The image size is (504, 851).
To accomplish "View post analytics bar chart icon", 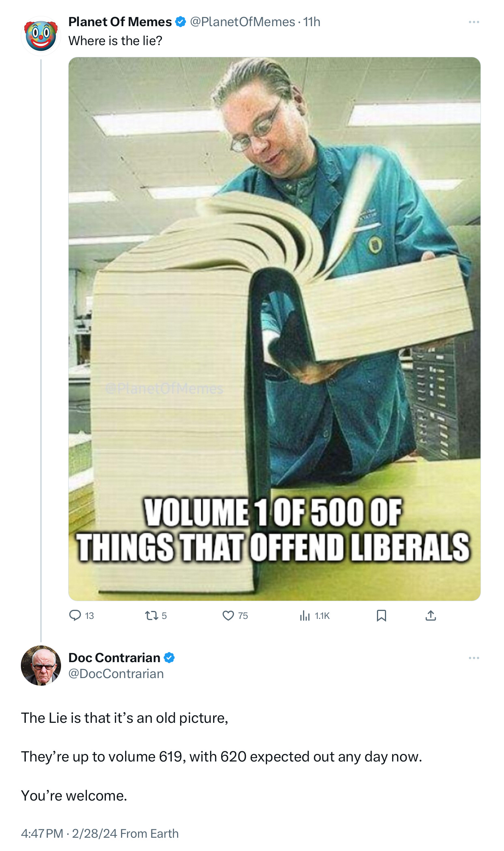I will pyautogui.click(x=305, y=615).
